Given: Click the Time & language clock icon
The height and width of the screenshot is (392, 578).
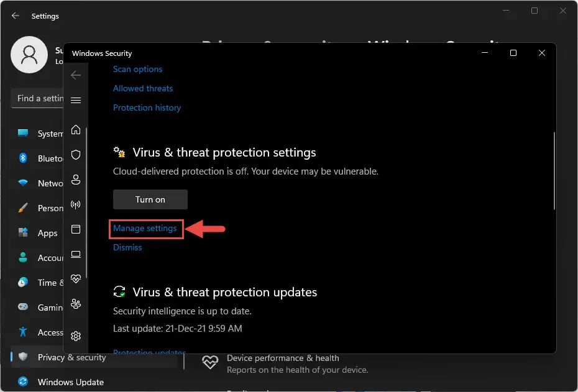Looking at the screenshot, I should (23, 282).
